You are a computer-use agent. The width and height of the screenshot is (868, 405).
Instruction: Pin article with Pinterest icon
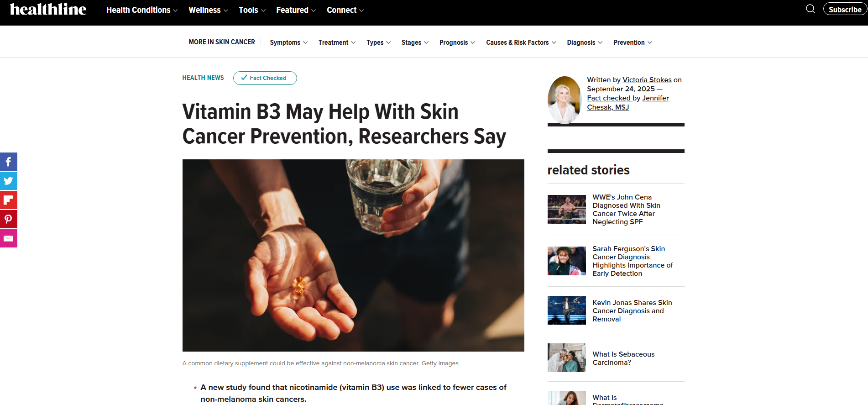click(x=8, y=219)
